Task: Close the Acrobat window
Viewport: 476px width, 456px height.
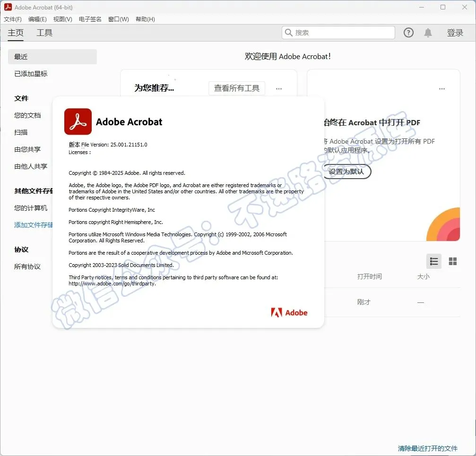Action: tap(465, 7)
